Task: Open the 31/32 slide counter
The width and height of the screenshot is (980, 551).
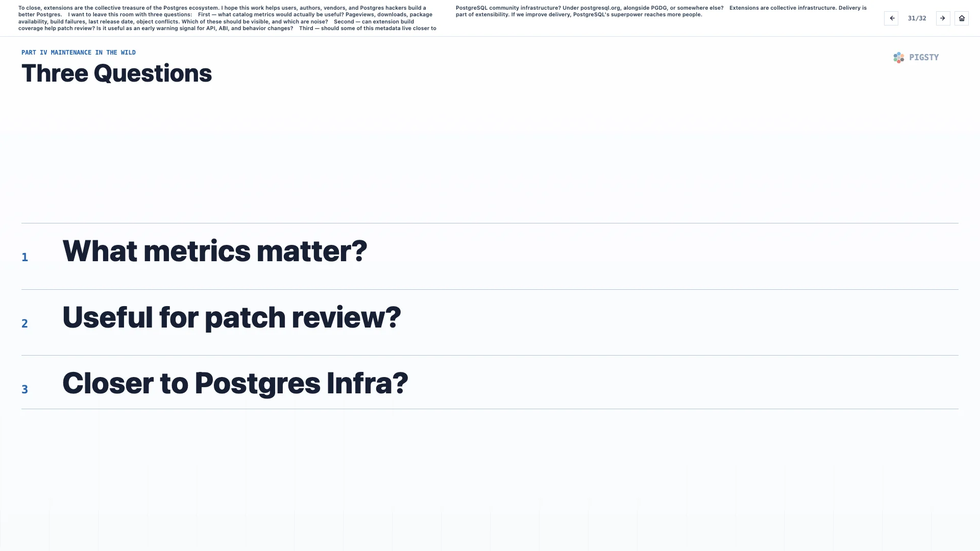Action: (917, 18)
